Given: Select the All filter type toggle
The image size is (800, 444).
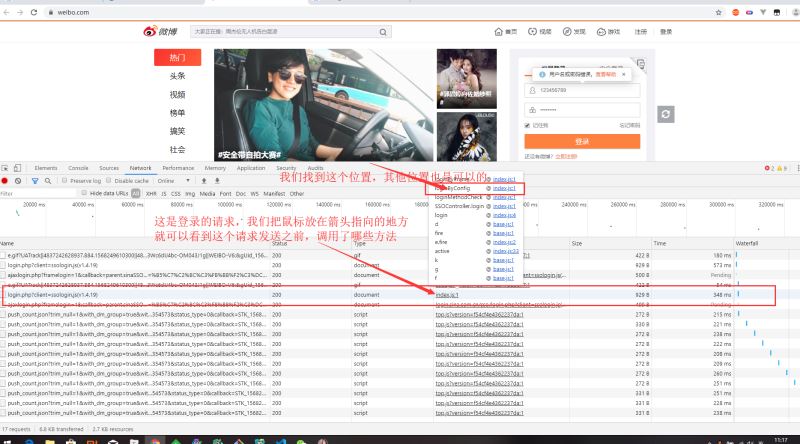Looking at the screenshot, I should tap(135, 193).
